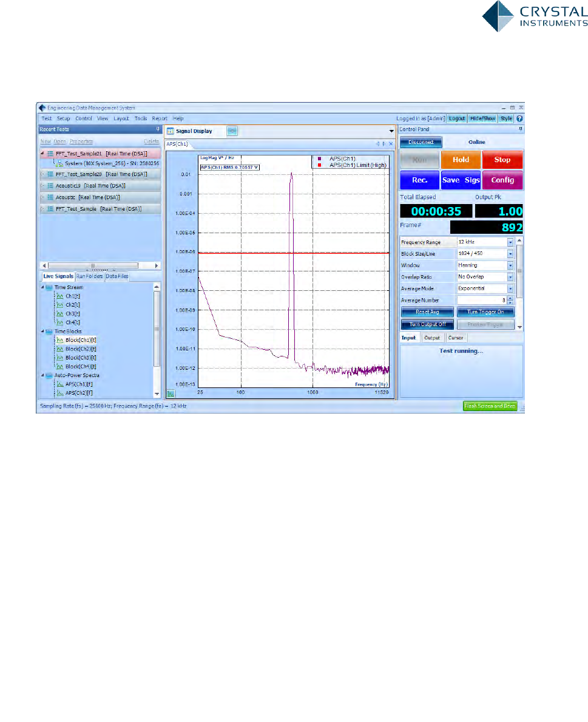The height and width of the screenshot is (722, 588).
Task: Expand the FFT_Test_Sample20 test node
Action: tap(43, 174)
